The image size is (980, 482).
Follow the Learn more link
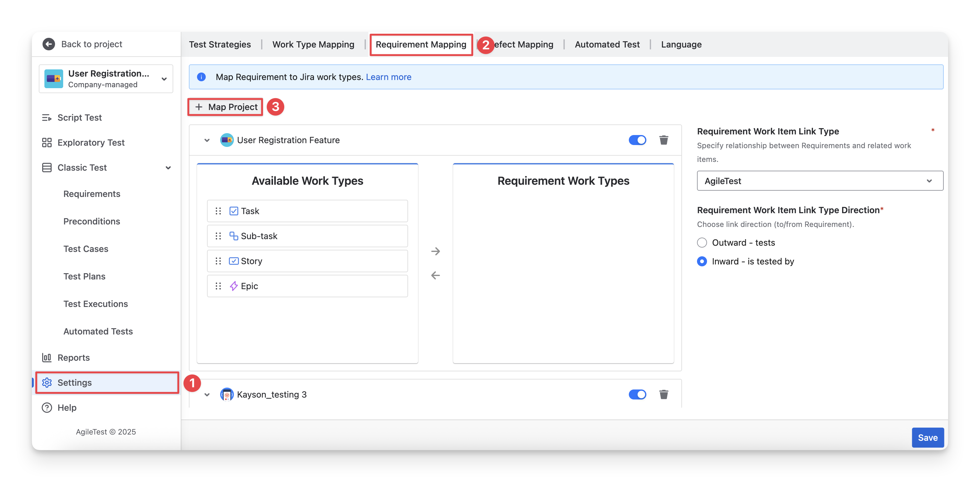click(388, 77)
